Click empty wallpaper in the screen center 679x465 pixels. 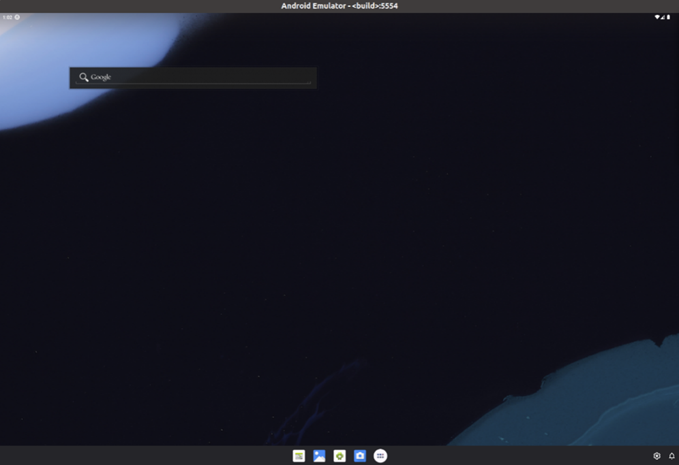point(339,240)
